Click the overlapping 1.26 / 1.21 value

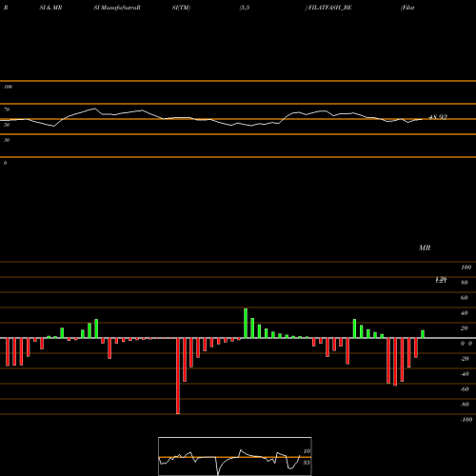coord(441,280)
